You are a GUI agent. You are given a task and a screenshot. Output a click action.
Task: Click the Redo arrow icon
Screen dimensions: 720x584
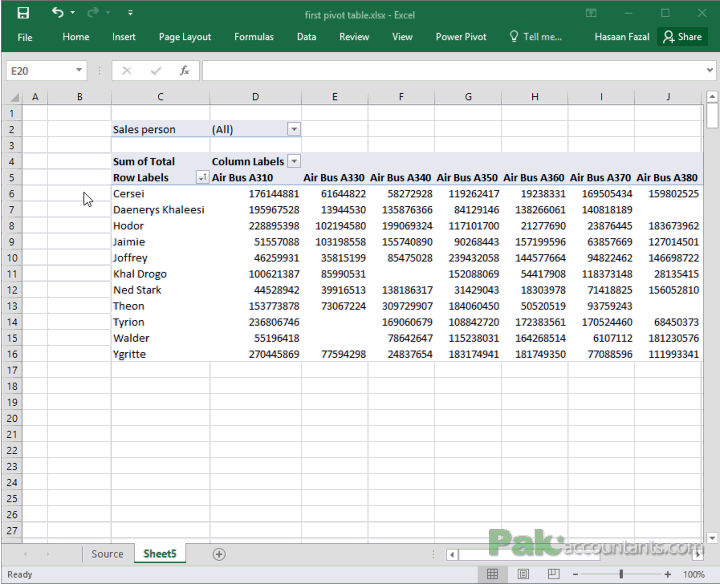(x=92, y=12)
